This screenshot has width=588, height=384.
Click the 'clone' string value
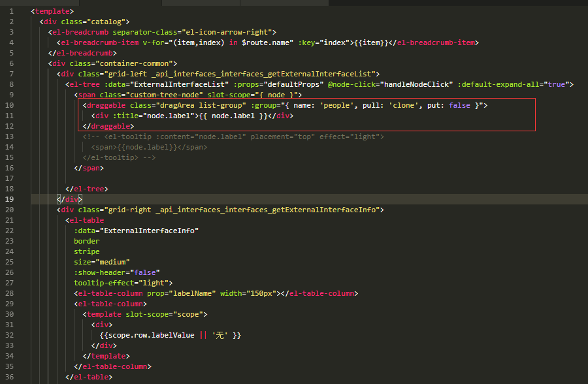point(404,105)
